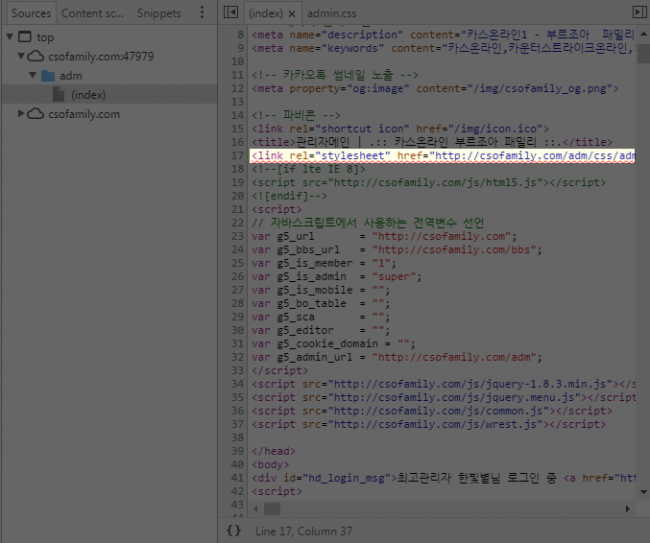Pretty print source with curly braces icon
This screenshot has width=650, height=543.
233,531
